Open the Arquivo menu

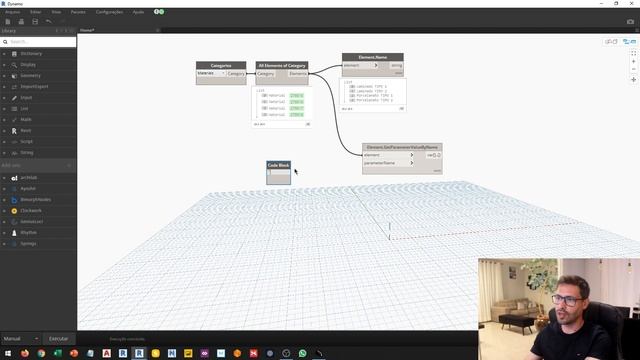13,12
